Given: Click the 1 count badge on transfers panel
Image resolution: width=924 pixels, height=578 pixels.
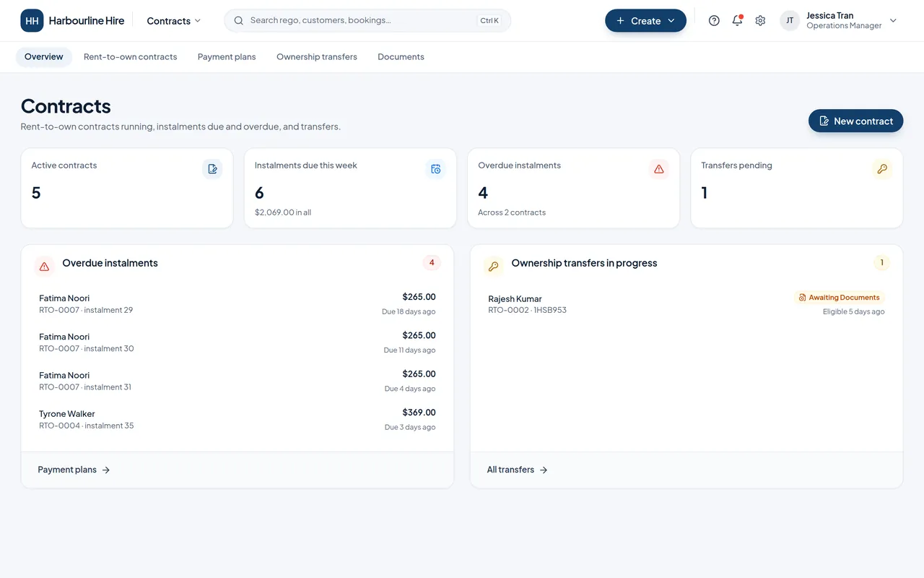Looking at the screenshot, I should point(881,263).
